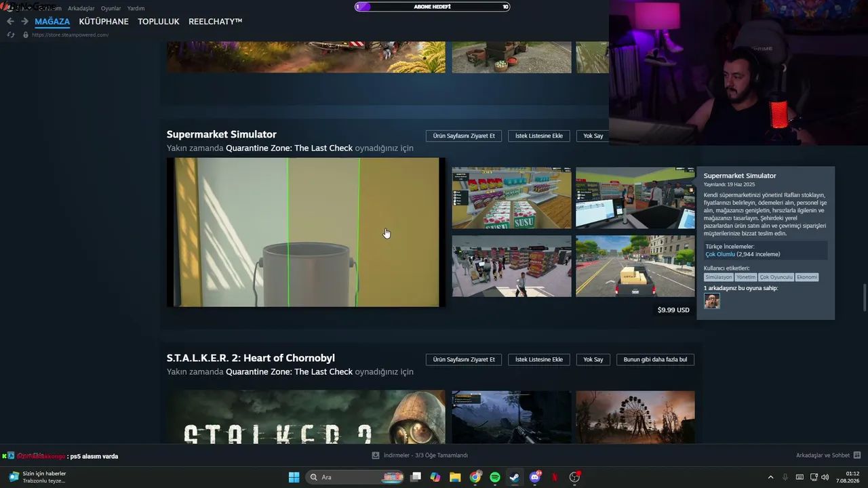
Task: Click the padlock icon beside the store URL
Action: (26, 35)
